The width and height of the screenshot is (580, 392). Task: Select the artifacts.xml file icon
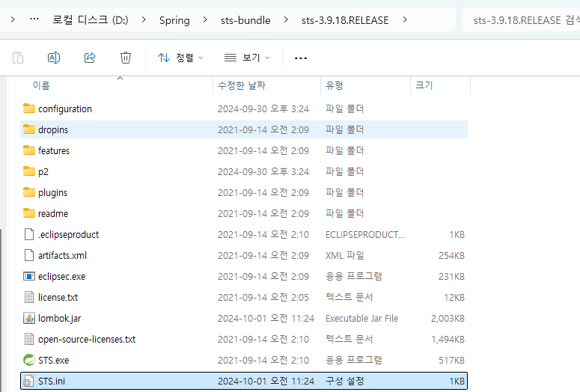pos(29,255)
